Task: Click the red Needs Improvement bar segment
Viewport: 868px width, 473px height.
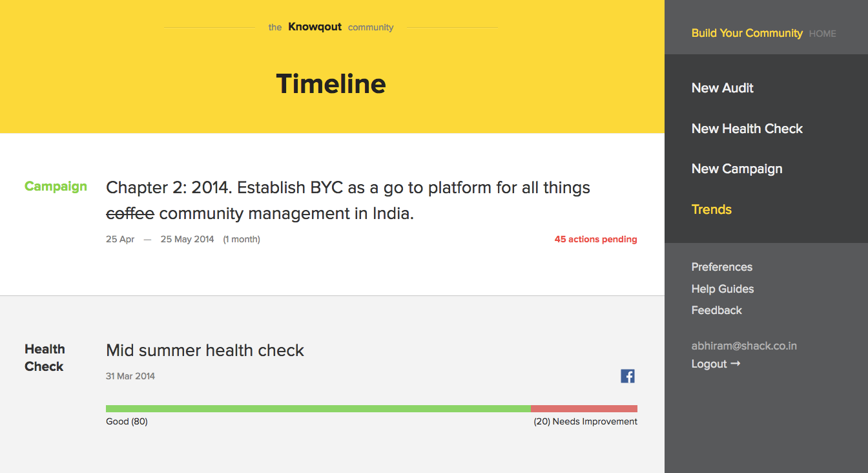Action: tap(584, 408)
